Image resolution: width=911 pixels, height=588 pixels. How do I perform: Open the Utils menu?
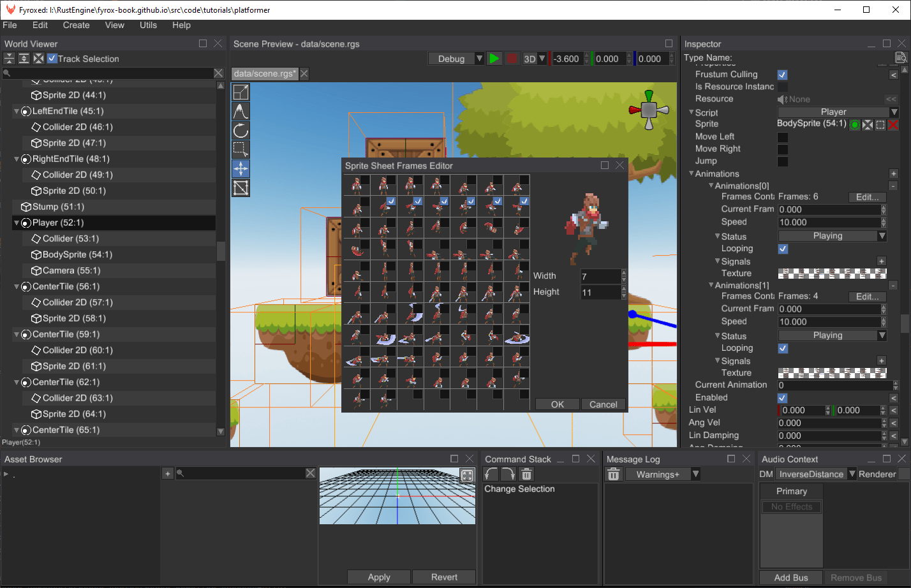(148, 25)
